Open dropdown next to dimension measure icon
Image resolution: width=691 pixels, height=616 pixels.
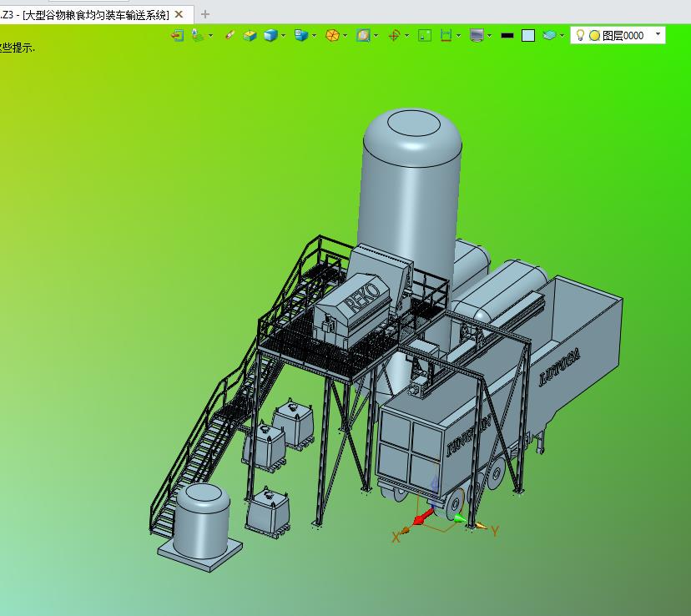pos(459,36)
